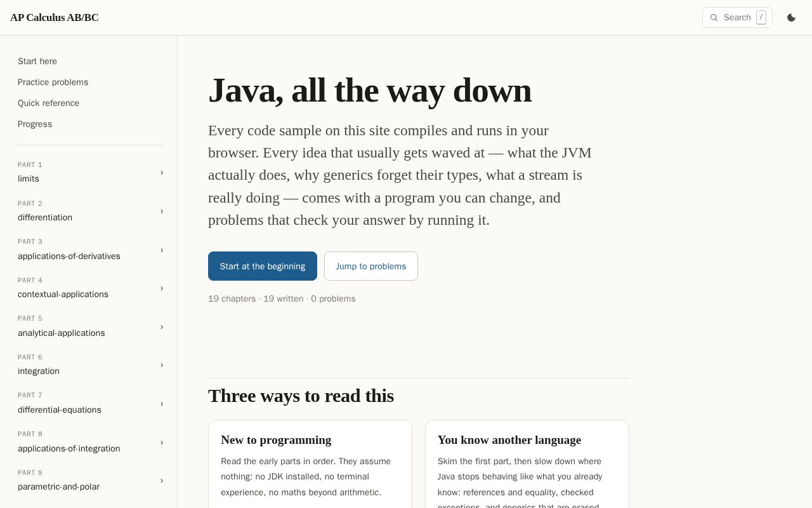
Task: Expand the Part 8 applications-of-integration chevron
Action: click(162, 443)
